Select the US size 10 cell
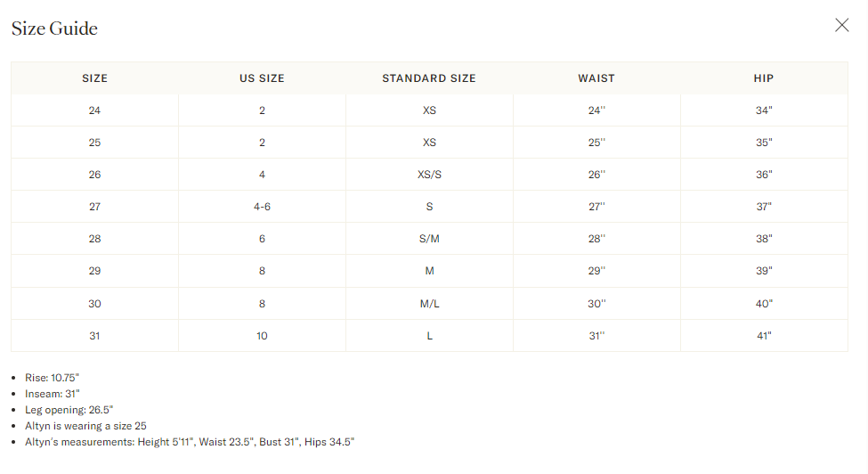This screenshot has height=474, width=868. click(262, 336)
